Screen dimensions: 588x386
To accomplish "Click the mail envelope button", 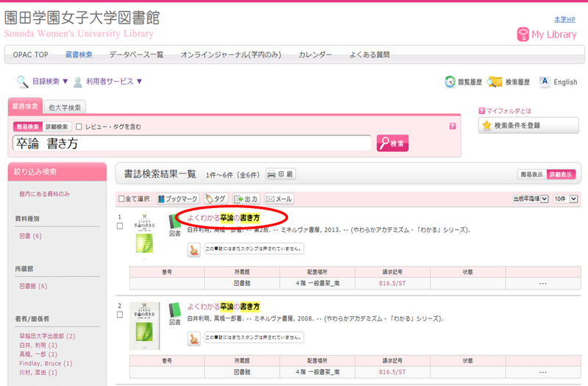I will [279, 199].
